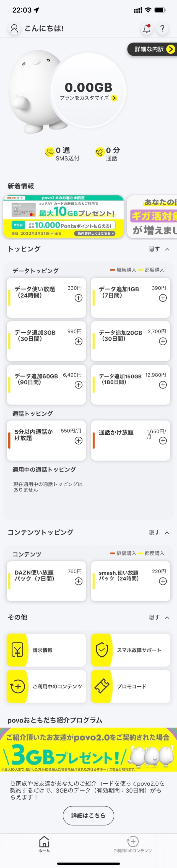Add the データ使い放題 24時間 topping plus icon
This screenshot has width=177, height=868.
pyautogui.click(x=78, y=298)
